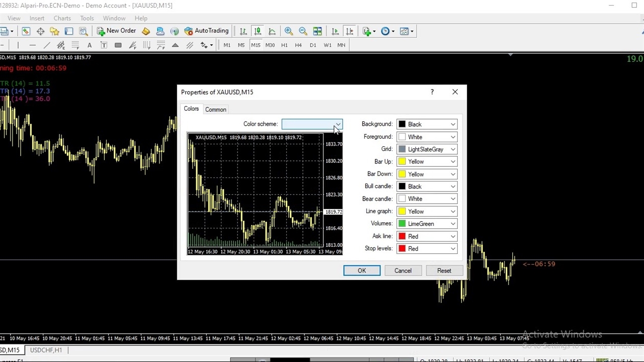This screenshot has width=644, height=362.
Task: Zoom out of the chart
Action: (303, 31)
